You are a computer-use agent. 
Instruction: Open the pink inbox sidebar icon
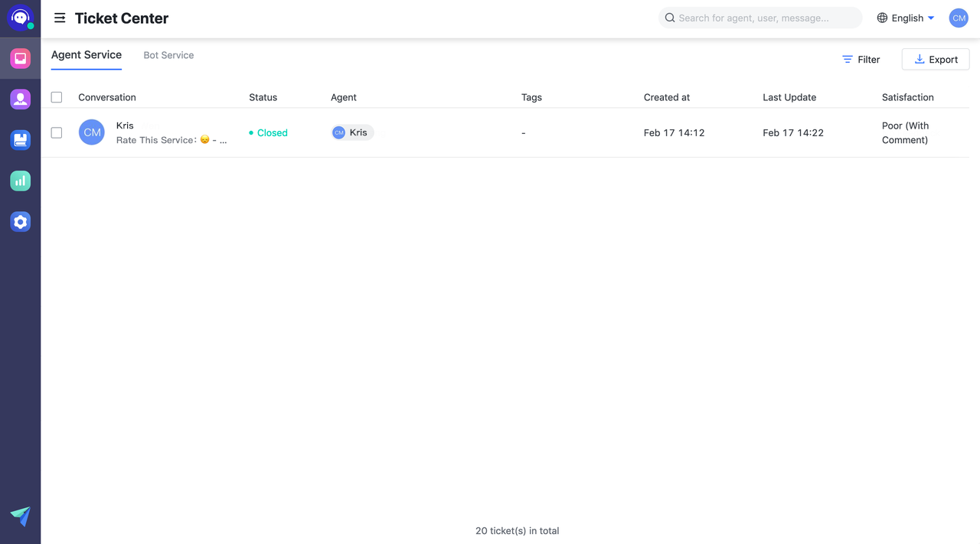pyautogui.click(x=21, y=58)
